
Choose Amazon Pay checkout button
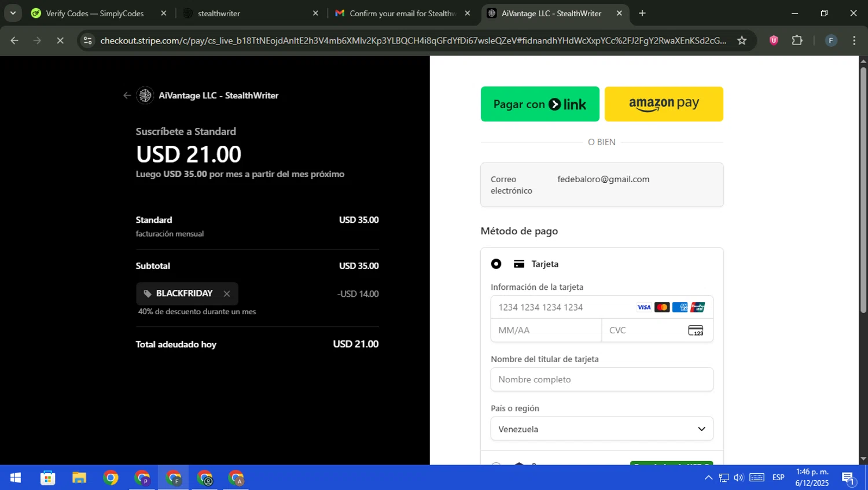[664, 104]
